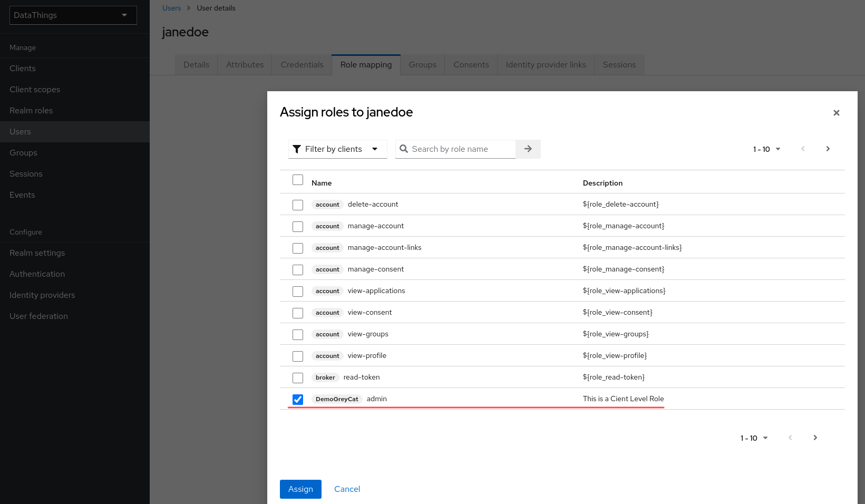865x504 pixels.
Task: Click the broker client label on read-token
Action: [x=325, y=377]
